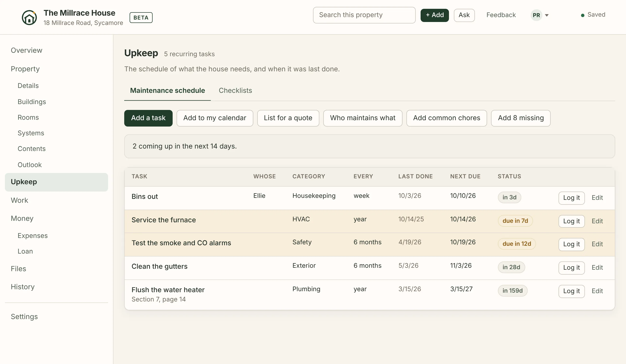Screen dimensions: 626x364
Task: Select the Maintenance schedule tab
Action: click(x=167, y=91)
